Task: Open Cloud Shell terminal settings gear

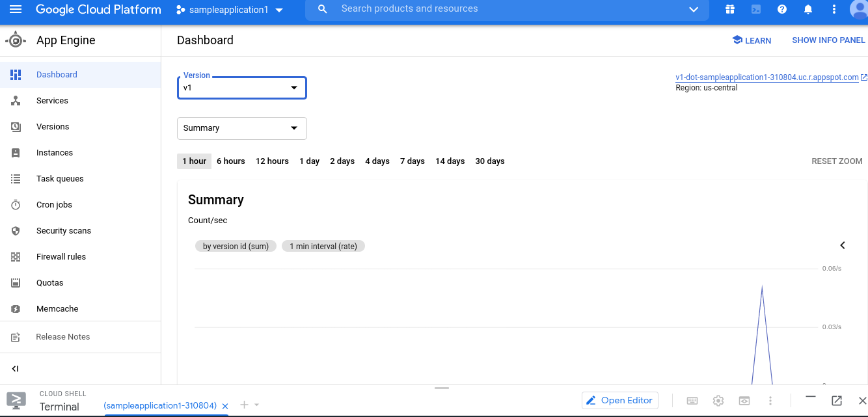Action: tap(718, 401)
